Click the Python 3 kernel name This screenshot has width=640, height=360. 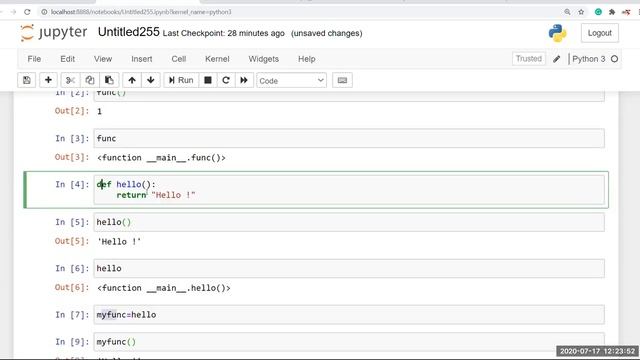[x=589, y=59]
